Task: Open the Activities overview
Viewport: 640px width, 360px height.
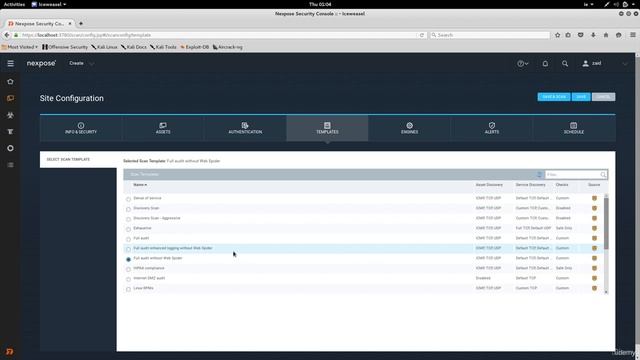Action: (x=14, y=4)
